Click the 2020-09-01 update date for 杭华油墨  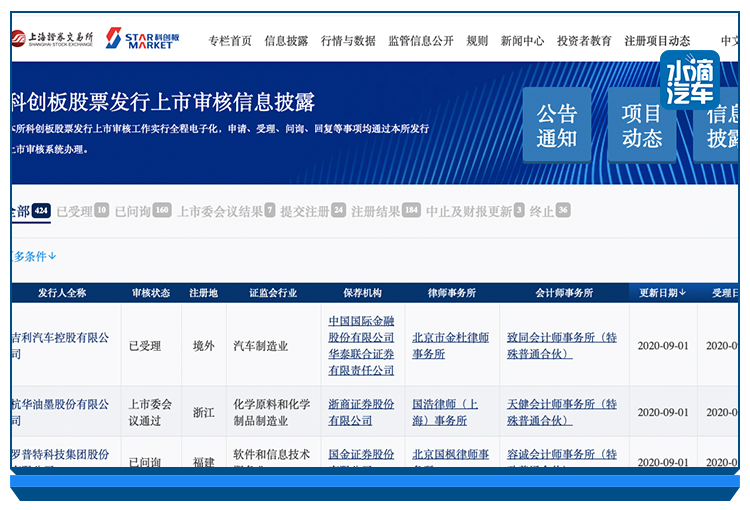point(663,412)
